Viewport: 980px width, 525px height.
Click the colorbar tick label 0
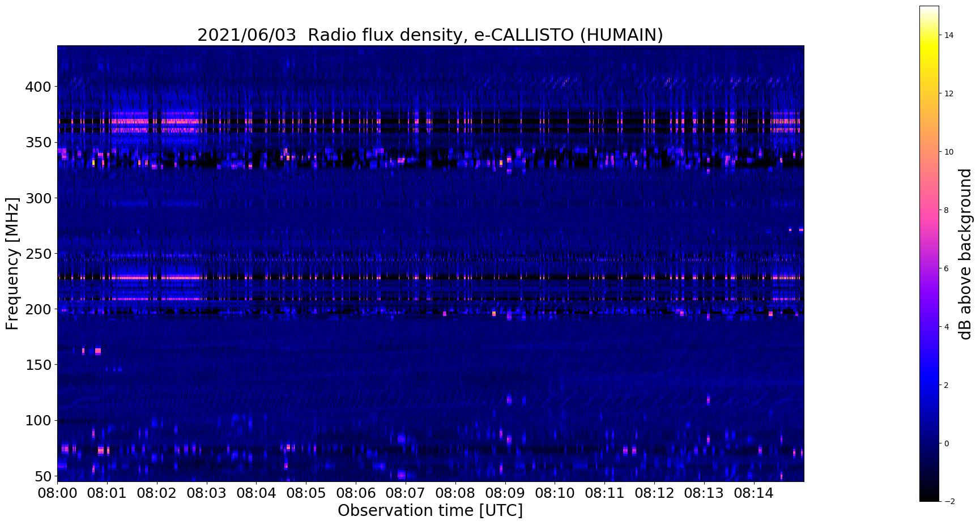[x=947, y=443]
